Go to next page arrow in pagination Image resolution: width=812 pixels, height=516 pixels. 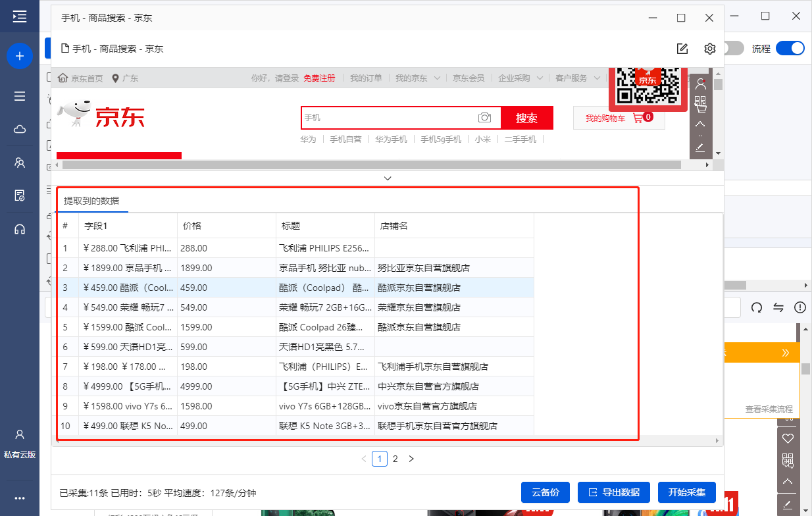pyautogui.click(x=411, y=459)
